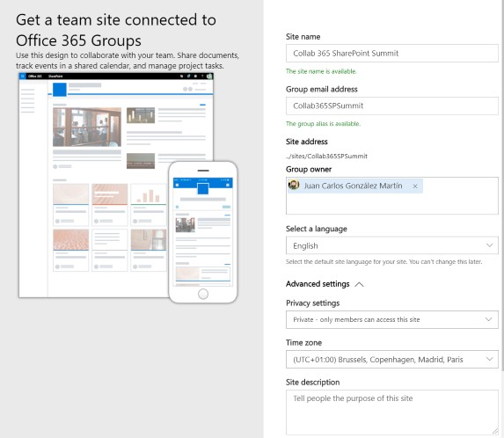This screenshot has height=438, width=504.
Task: Click the Site description text area
Action: point(391,412)
